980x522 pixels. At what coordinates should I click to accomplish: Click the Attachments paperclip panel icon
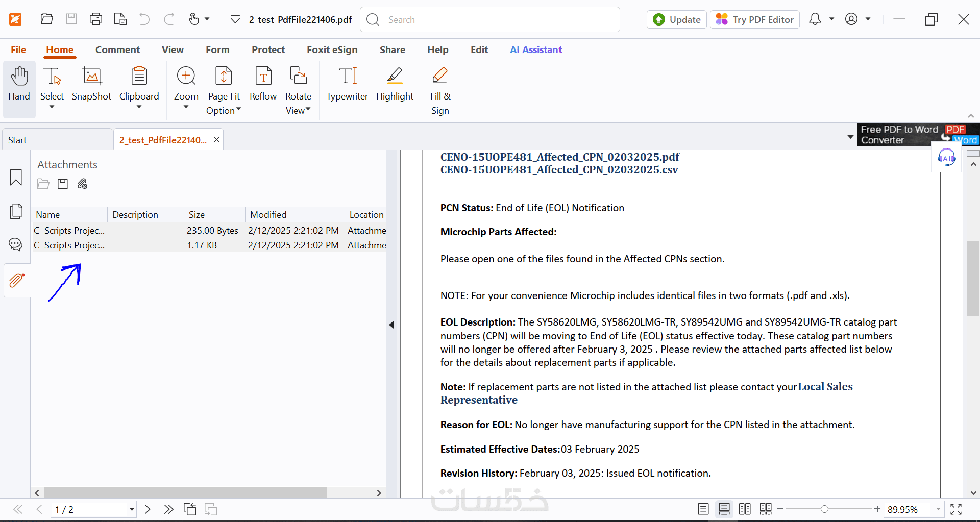(17, 280)
